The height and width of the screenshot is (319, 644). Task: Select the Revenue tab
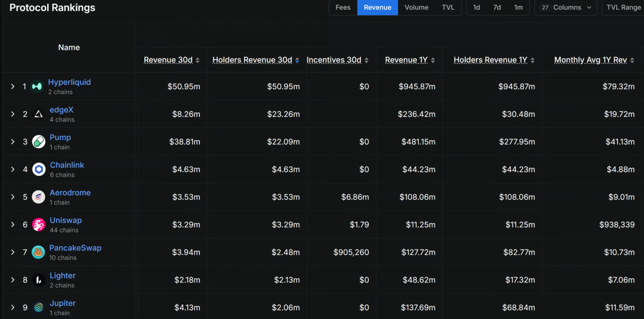click(x=378, y=8)
